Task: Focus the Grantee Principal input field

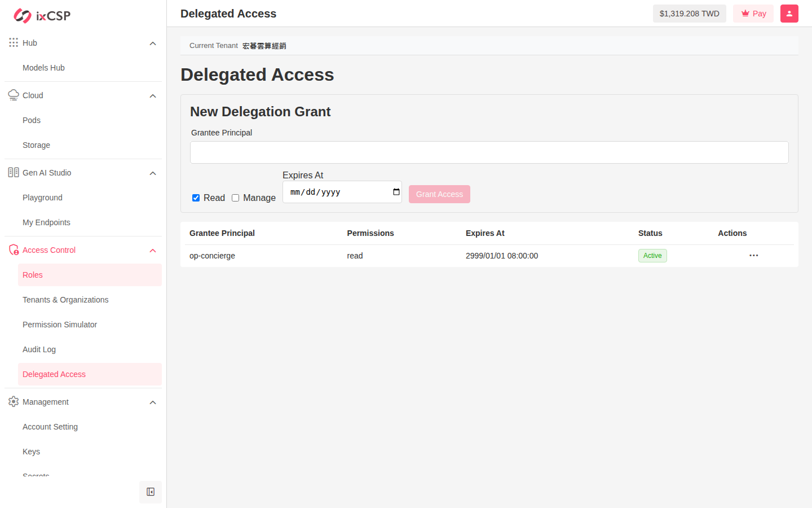Action: coord(489,152)
